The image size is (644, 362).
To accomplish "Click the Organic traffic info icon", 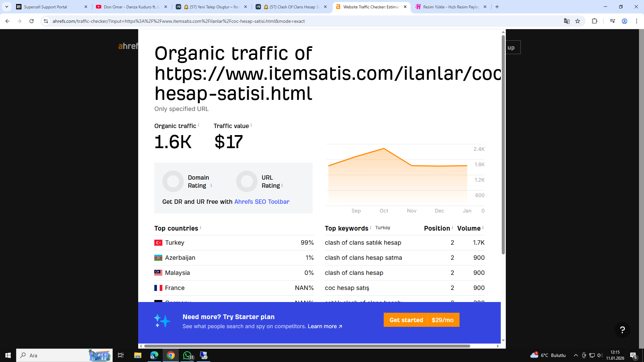I will coord(199,125).
